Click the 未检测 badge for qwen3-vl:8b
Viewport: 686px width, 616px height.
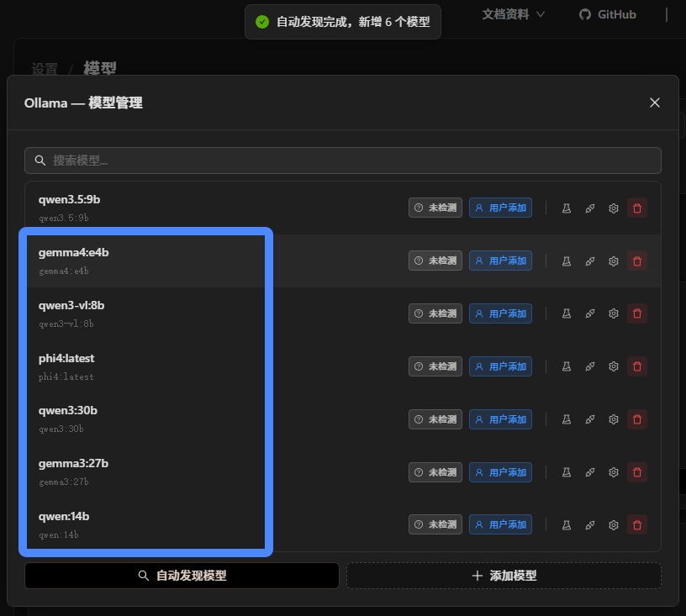[435, 313]
